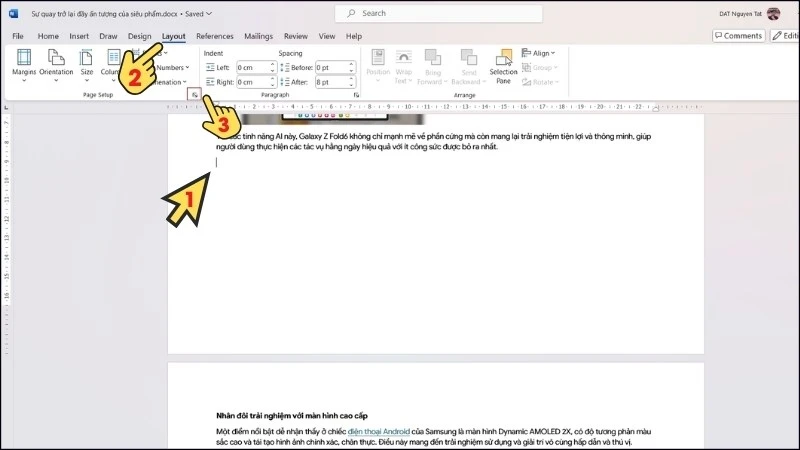
Task: Open the Size page options
Action: click(87, 65)
